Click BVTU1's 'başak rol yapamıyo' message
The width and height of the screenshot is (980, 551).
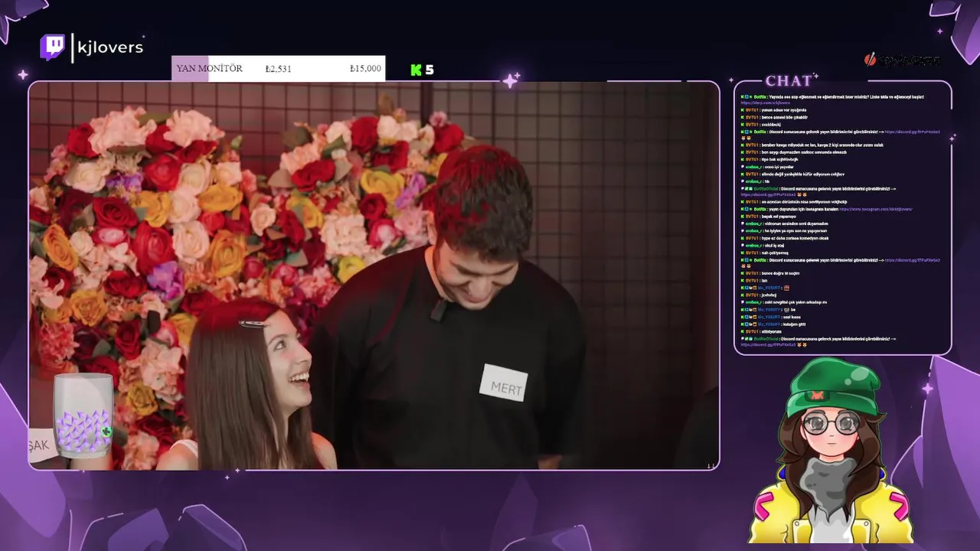pyautogui.click(x=768, y=217)
